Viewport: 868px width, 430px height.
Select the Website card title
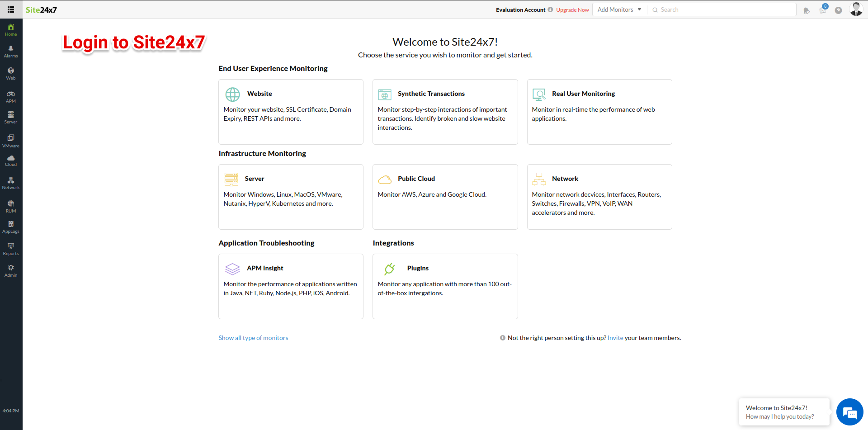[x=259, y=94]
